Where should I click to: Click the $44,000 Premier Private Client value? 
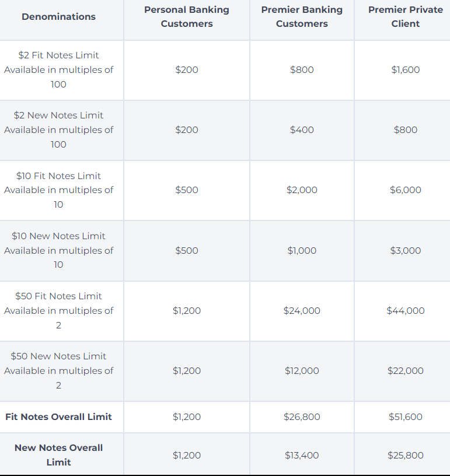coord(406,311)
